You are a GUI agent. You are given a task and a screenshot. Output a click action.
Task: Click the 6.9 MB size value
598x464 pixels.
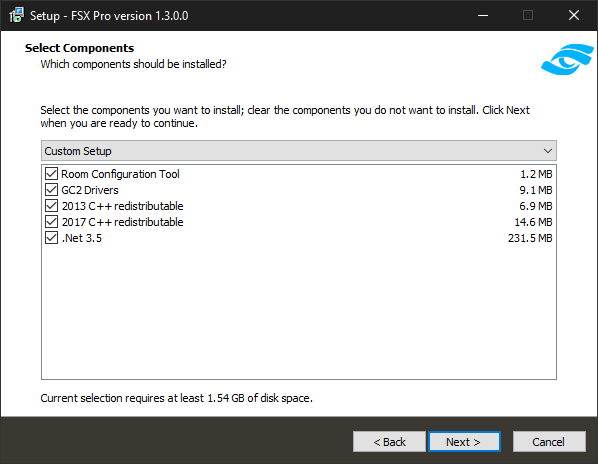coord(536,206)
